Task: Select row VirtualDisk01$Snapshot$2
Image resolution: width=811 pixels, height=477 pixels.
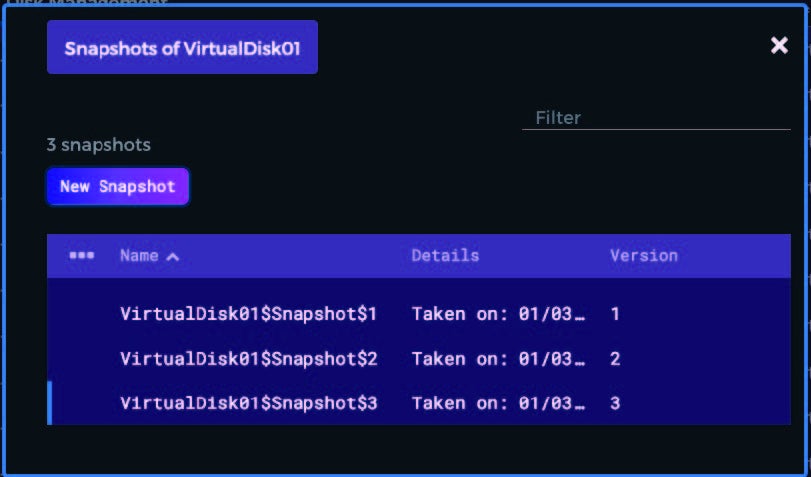Action: point(419,359)
